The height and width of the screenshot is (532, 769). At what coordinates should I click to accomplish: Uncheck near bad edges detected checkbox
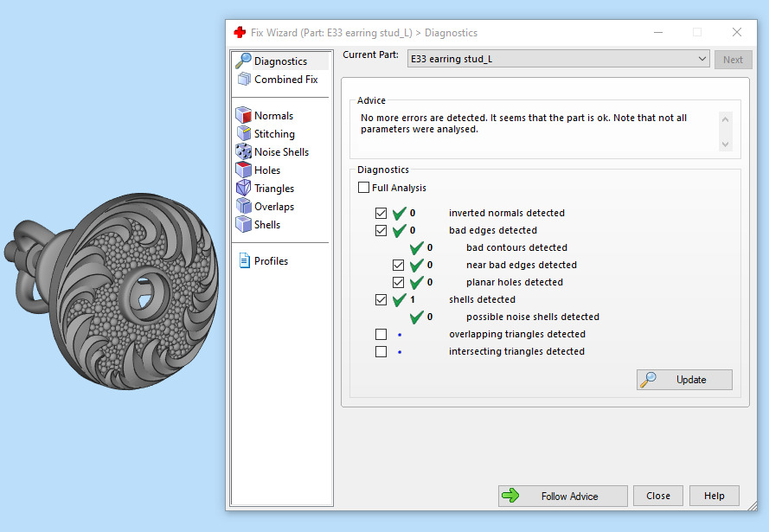[x=398, y=266]
